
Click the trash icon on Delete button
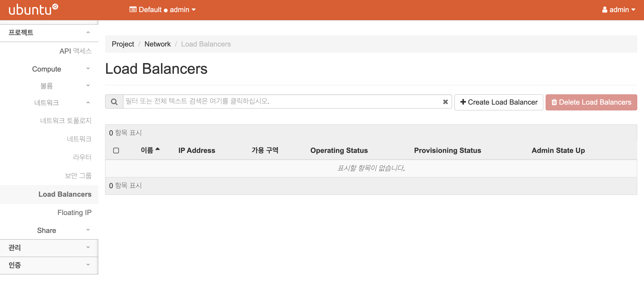[x=554, y=102]
